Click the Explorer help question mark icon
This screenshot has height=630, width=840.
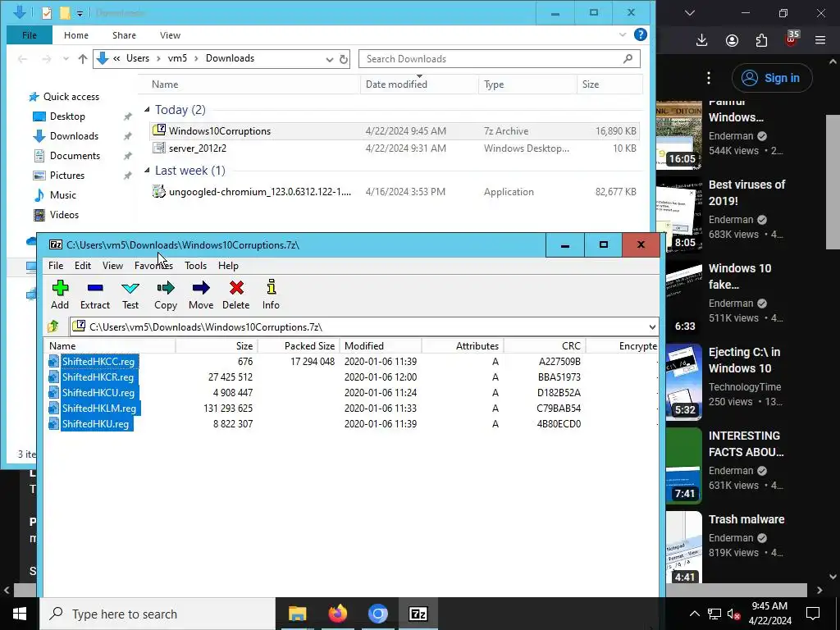(640, 34)
